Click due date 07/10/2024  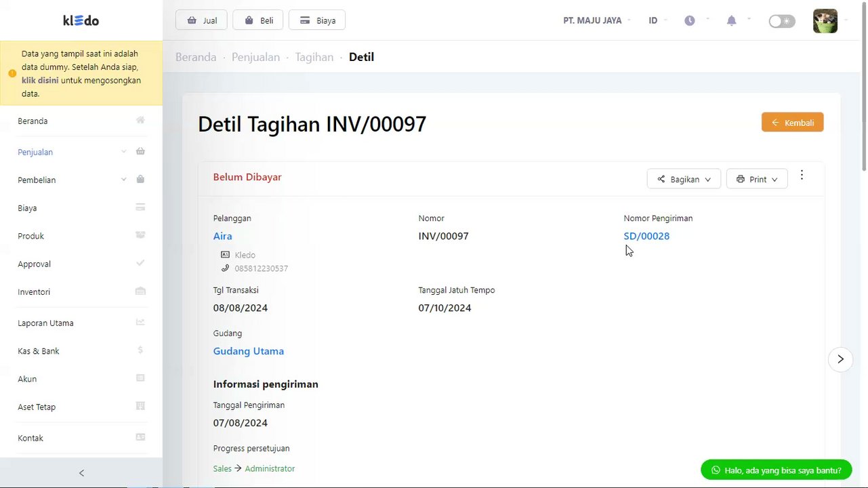pyautogui.click(x=445, y=308)
